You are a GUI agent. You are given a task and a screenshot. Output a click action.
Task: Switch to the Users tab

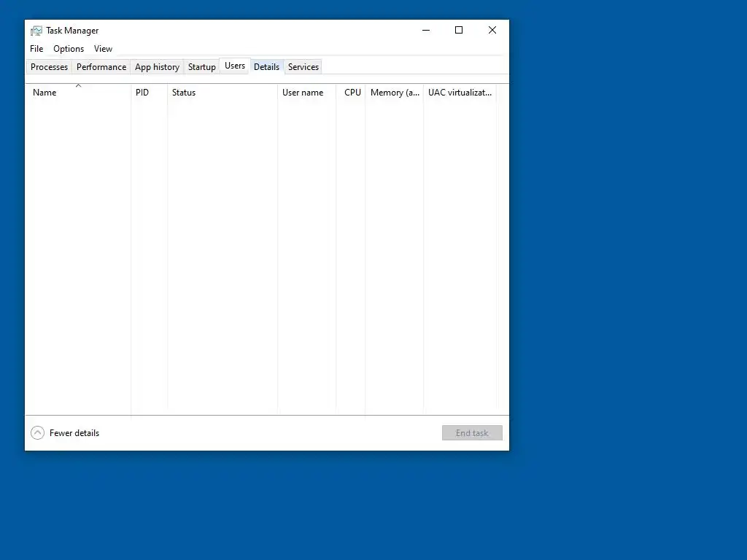235,66
